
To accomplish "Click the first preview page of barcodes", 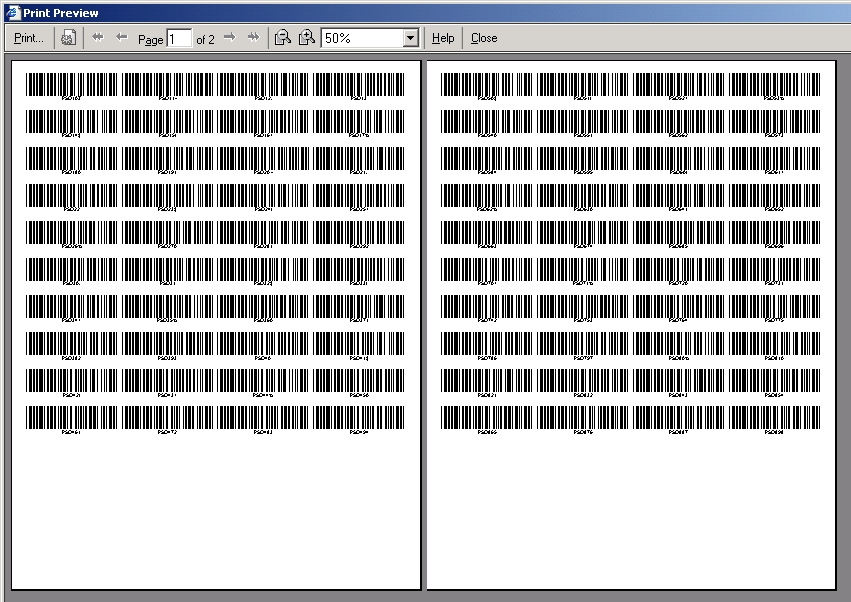I will (x=216, y=325).
